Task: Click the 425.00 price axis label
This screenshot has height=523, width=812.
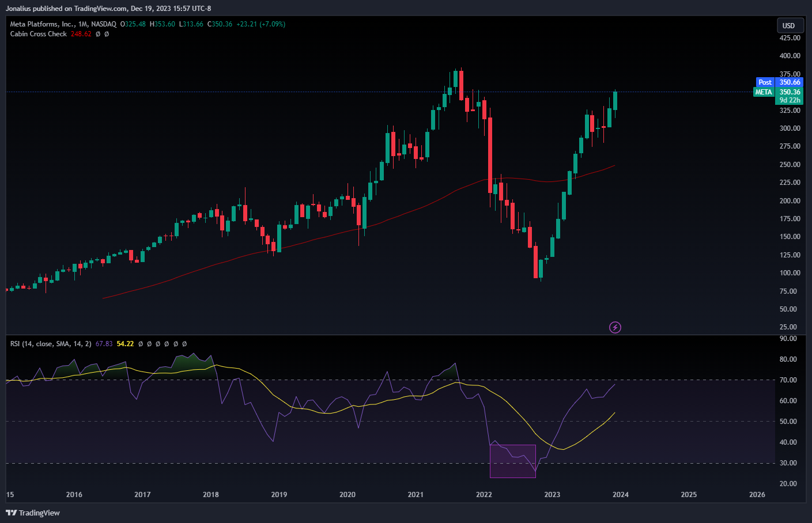Action: (x=790, y=38)
